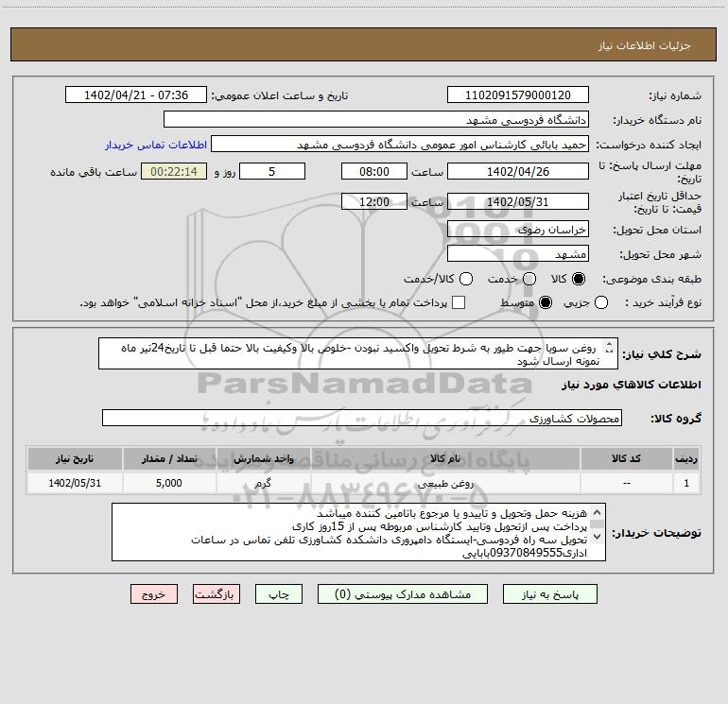Click the response time field 08:00
This screenshot has width=728, height=704.
coord(374,171)
